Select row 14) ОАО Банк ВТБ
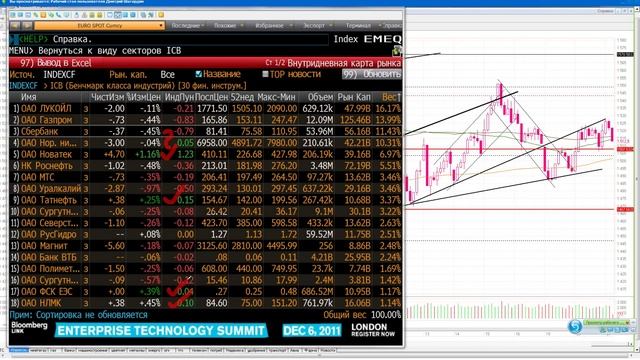640x360 pixels. (x=205, y=257)
